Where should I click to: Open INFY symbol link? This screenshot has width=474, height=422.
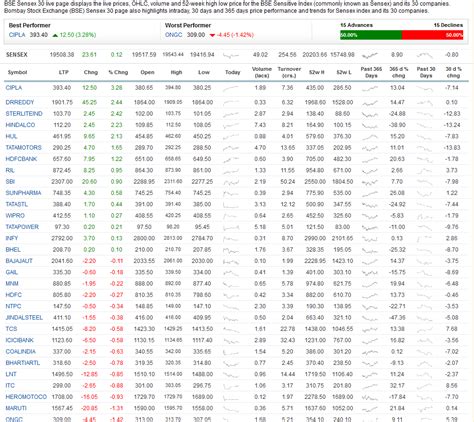click(12, 238)
